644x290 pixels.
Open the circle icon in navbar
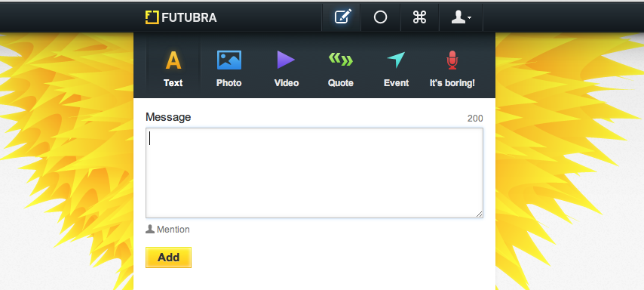coord(380,17)
